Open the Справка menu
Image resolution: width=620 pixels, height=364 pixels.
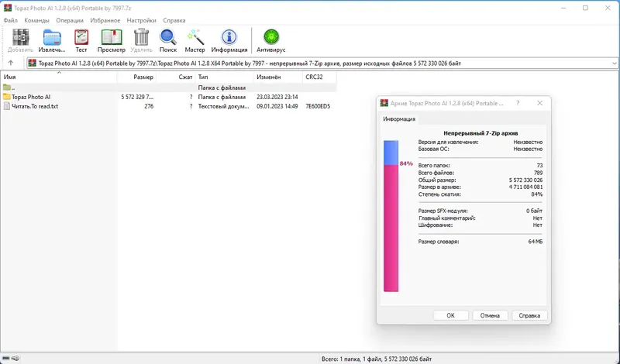(x=174, y=20)
